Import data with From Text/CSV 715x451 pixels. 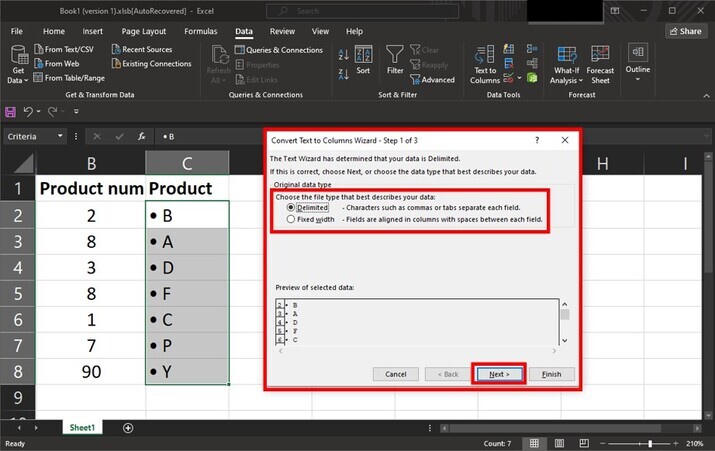64,49
